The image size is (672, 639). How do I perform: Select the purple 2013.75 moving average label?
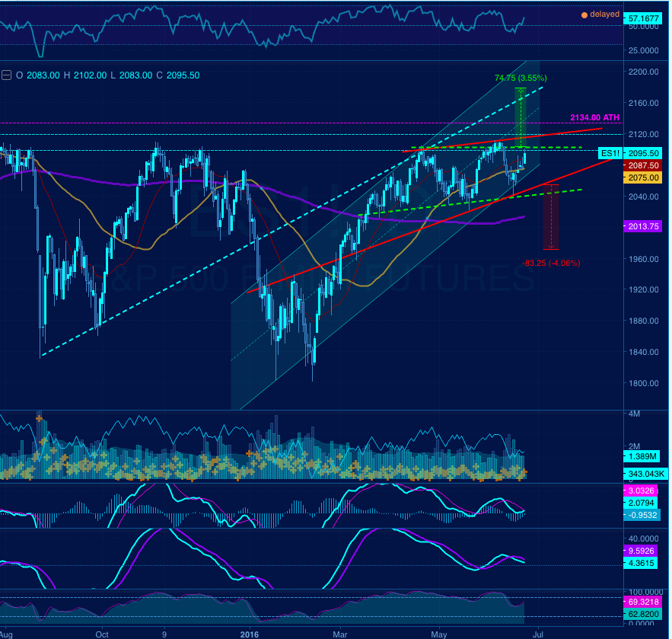click(643, 226)
